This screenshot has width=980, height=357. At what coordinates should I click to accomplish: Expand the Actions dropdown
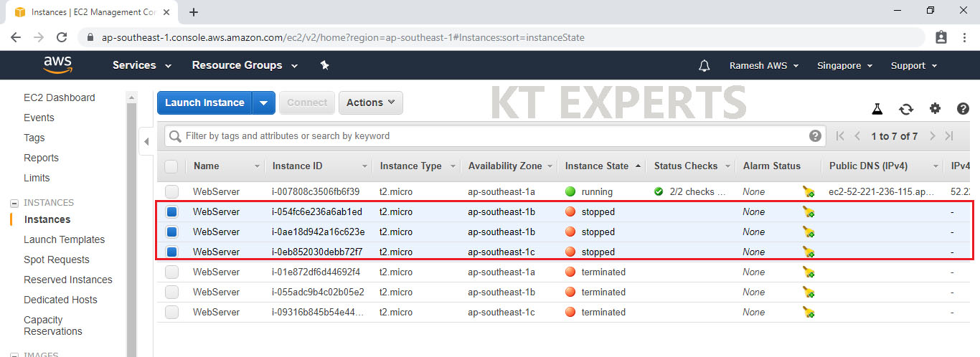coord(370,103)
